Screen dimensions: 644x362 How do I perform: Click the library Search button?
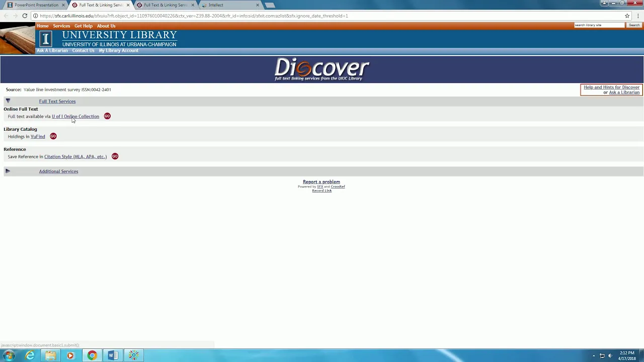634,25
